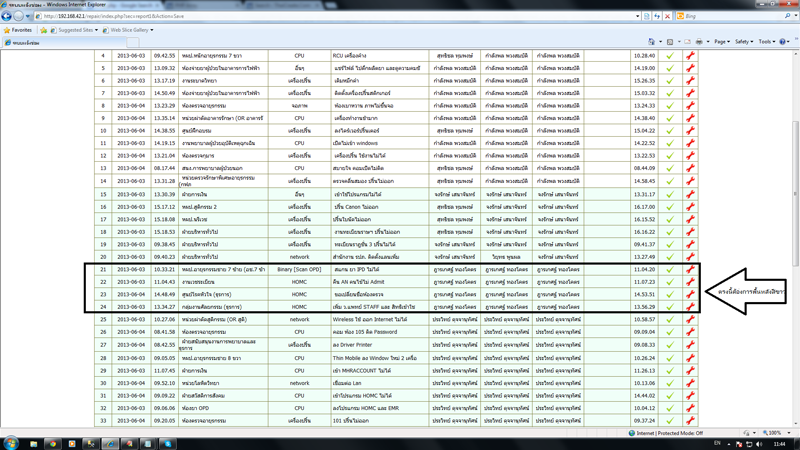Open search provider options dropdown arrow
The image size is (800, 450).
coord(795,16)
